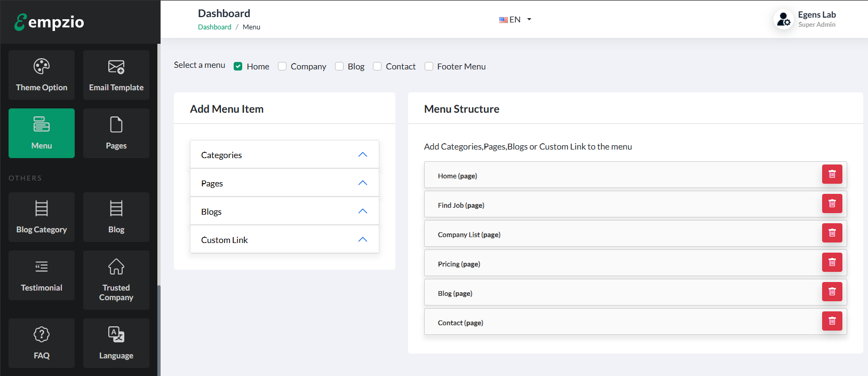The image size is (868, 376).
Task: Click the Testimonial quote icon
Action: [42, 267]
